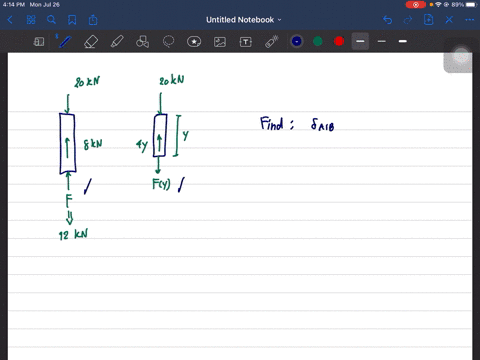The image size is (480, 360).
Task: Select the Shapes tool
Action: coord(142,42)
